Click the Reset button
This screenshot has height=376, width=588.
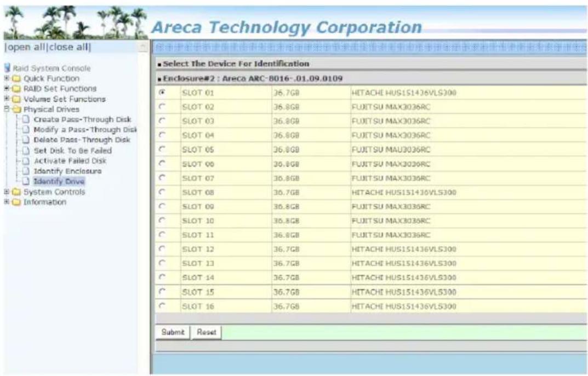206,332
